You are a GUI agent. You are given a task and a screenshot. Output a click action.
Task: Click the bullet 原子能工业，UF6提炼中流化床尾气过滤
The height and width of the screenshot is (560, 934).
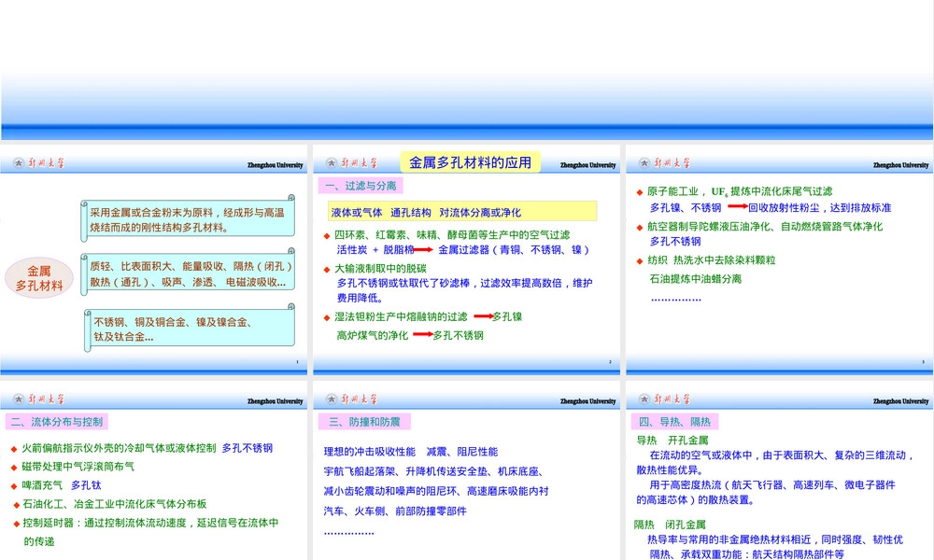pos(739,191)
